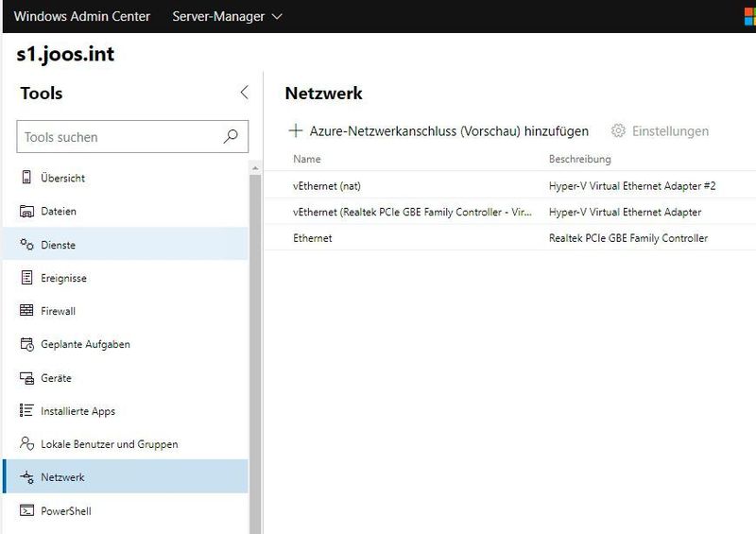Click Windows Admin Center title link

click(82, 16)
